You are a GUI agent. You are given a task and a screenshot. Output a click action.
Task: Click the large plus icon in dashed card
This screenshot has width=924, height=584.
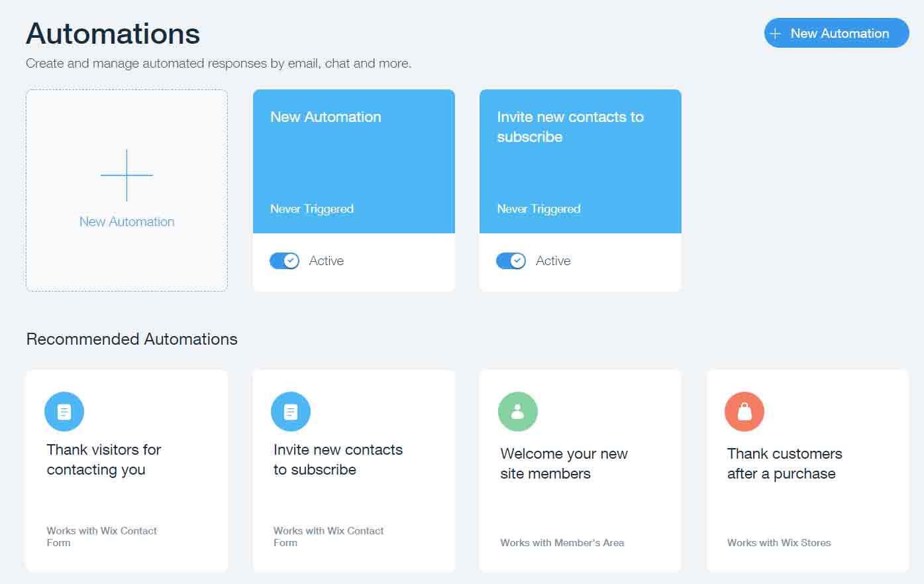tap(127, 175)
